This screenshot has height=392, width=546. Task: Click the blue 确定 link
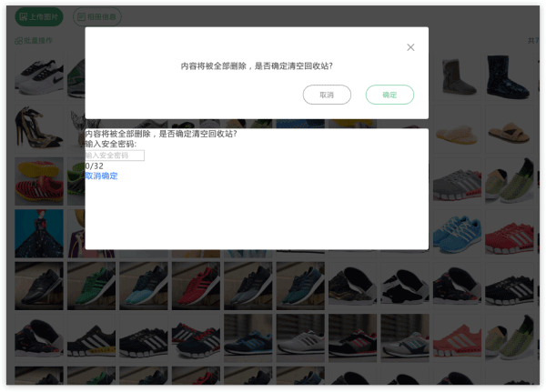pyautogui.click(x=109, y=176)
